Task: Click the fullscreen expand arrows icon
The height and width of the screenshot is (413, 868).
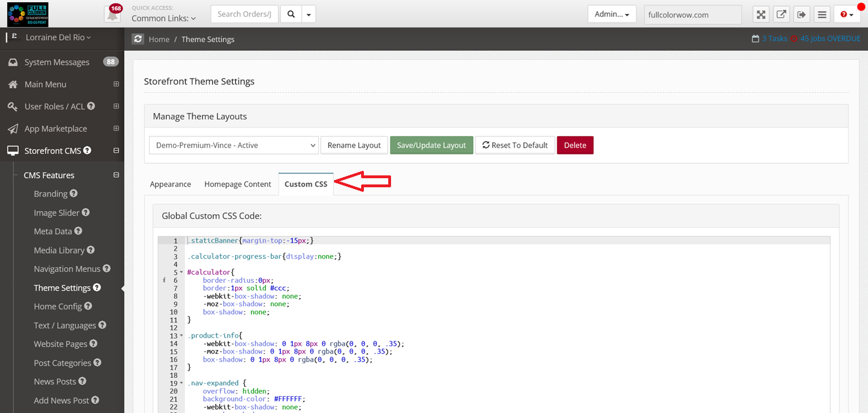Action: point(761,15)
